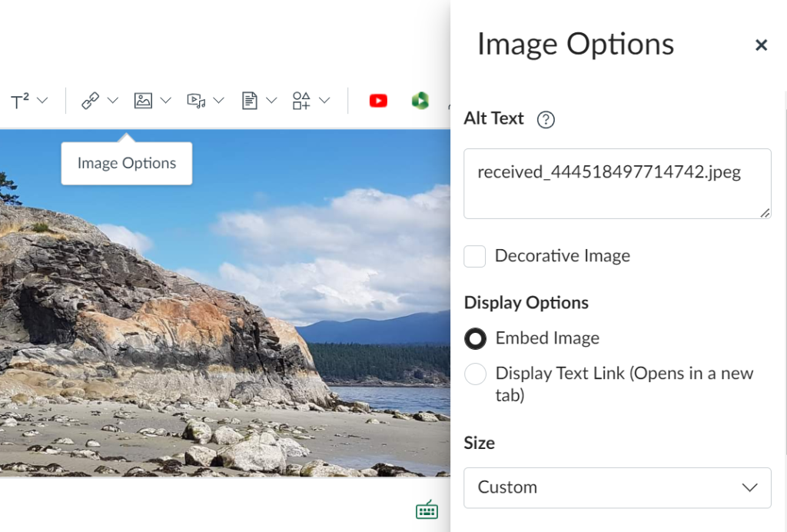Select the Embed Image radio option

476,338
